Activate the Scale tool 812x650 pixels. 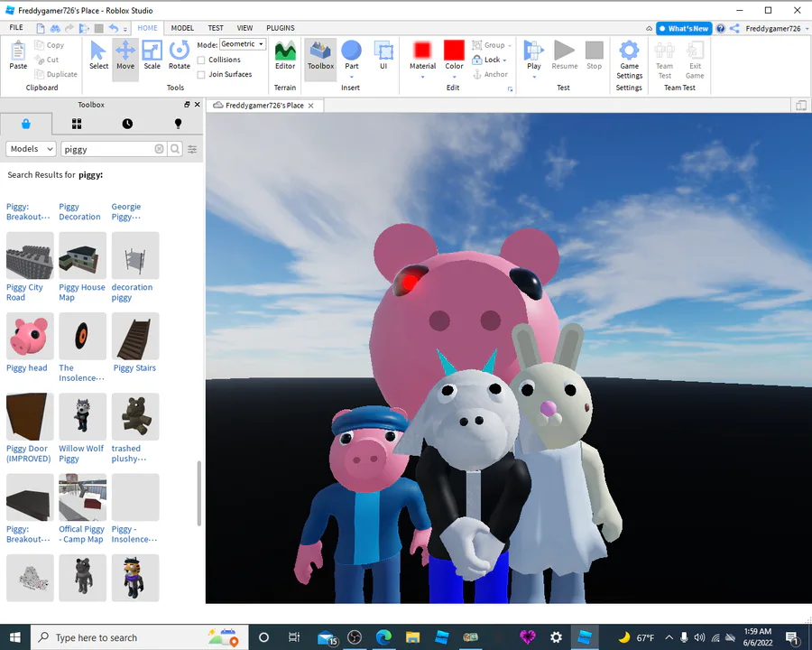[152, 55]
